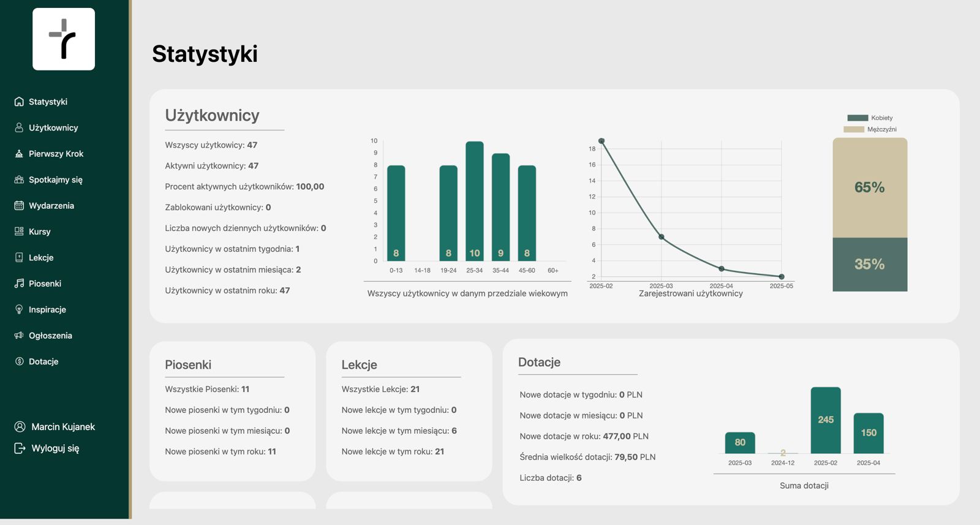
Task: Click the 2025-04 donation bar showing 150
Action: click(x=869, y=433)
